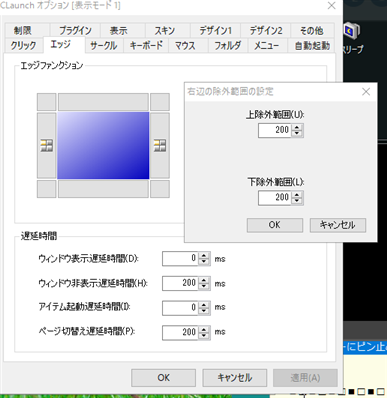
Task: Decrease ページ切替え遅延時間 with down arrow
Action: tap(204, 336)
